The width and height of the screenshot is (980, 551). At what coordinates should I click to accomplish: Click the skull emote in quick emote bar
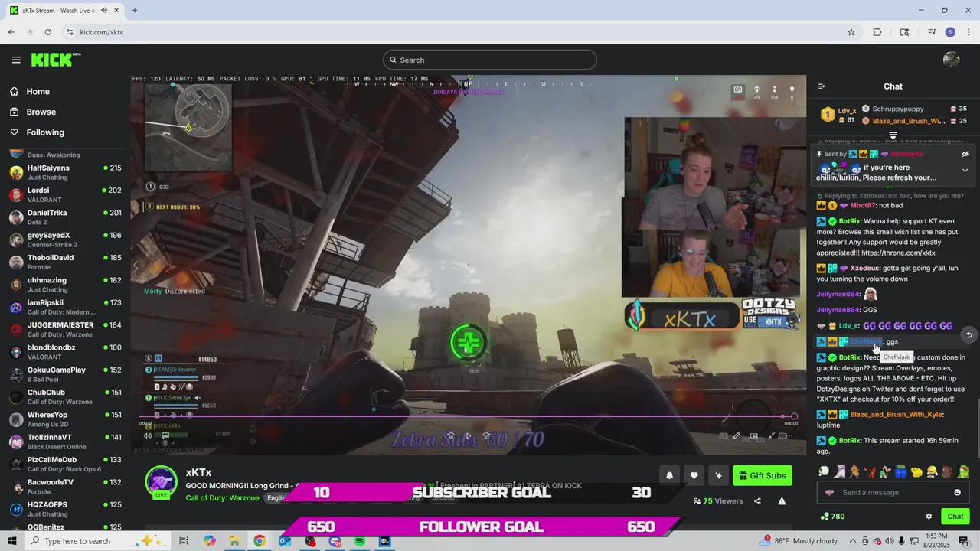[x=824, y=472]
